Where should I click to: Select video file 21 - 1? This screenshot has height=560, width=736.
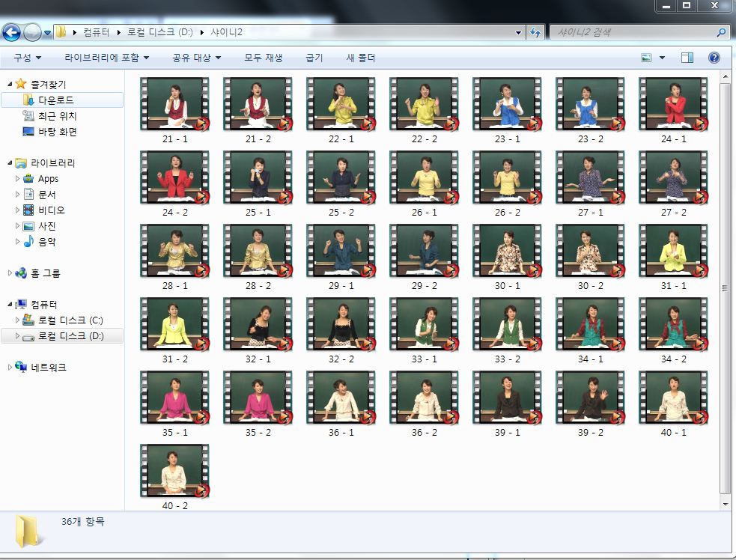174,110
